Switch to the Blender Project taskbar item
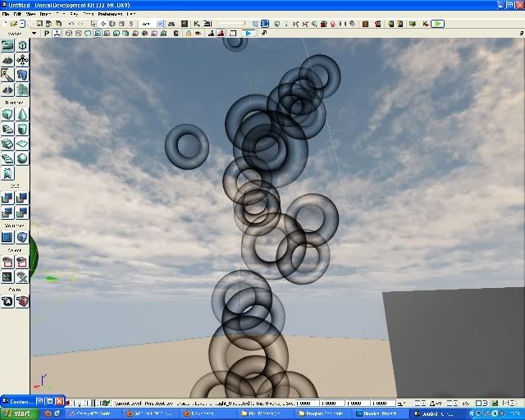The height and width of the screenshot is (420, 525). (381, 414)
